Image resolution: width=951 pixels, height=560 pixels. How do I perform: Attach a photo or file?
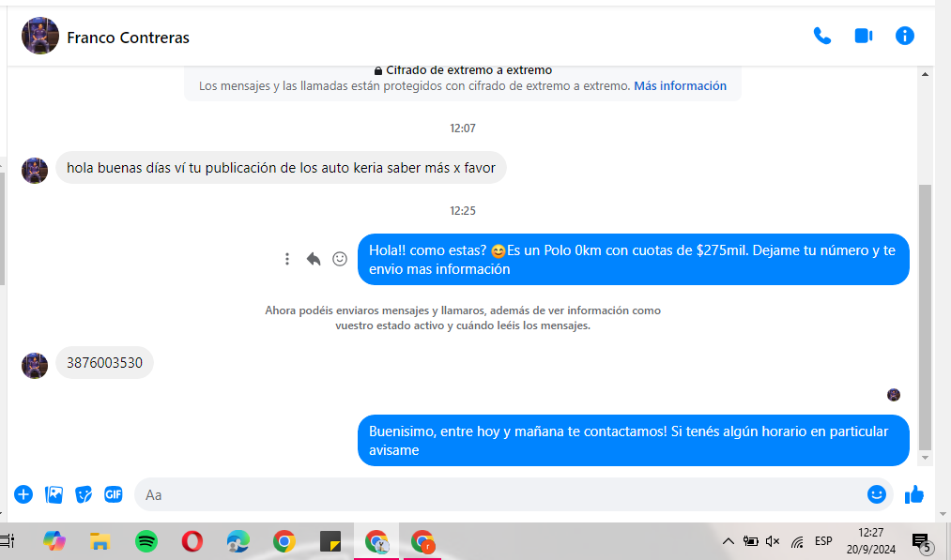tap(54, 494)
